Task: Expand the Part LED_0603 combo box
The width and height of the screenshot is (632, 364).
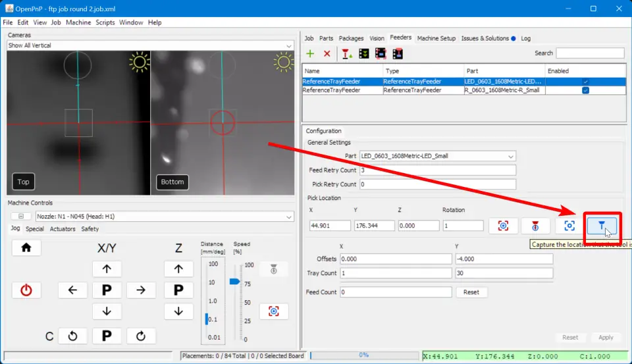Action: coord(510,156)
